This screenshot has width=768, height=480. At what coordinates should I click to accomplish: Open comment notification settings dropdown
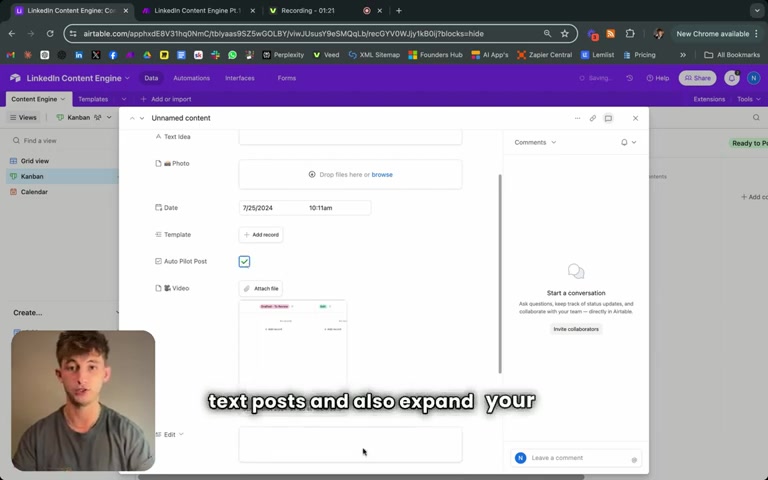(x=629, y=143)
